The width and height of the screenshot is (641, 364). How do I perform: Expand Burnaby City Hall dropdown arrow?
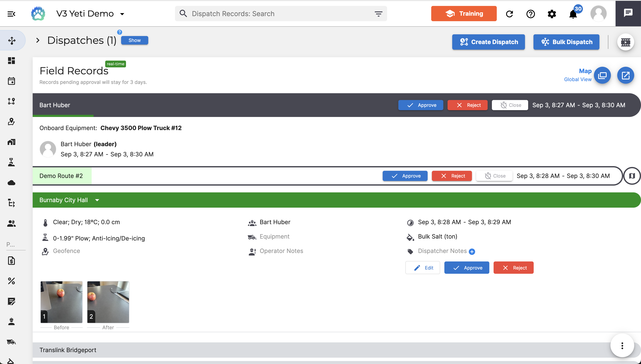point(97,200)
